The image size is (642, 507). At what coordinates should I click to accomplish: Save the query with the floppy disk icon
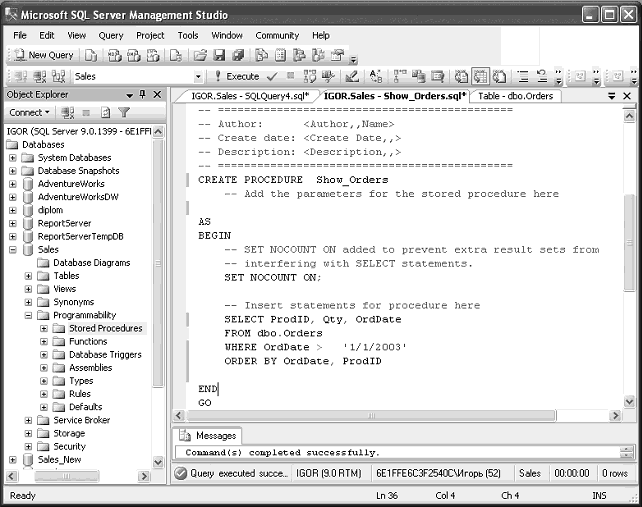(219, 55)
